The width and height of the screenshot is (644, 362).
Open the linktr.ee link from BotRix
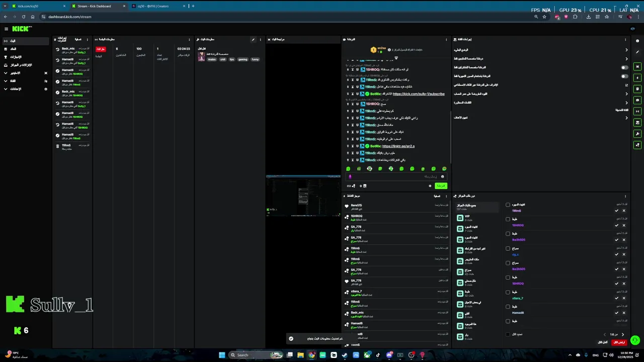click(398, 146)
